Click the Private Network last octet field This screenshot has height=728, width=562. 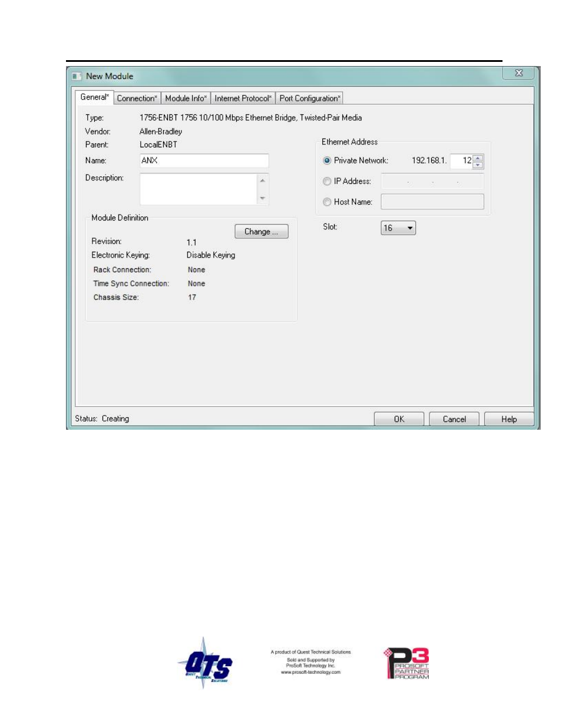(461, 160)
